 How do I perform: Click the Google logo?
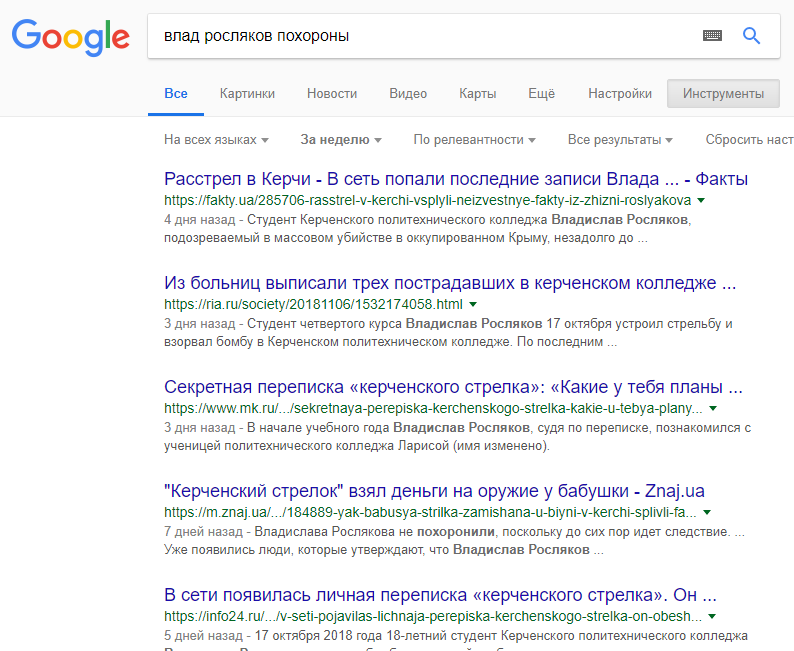tap(71, 37)
